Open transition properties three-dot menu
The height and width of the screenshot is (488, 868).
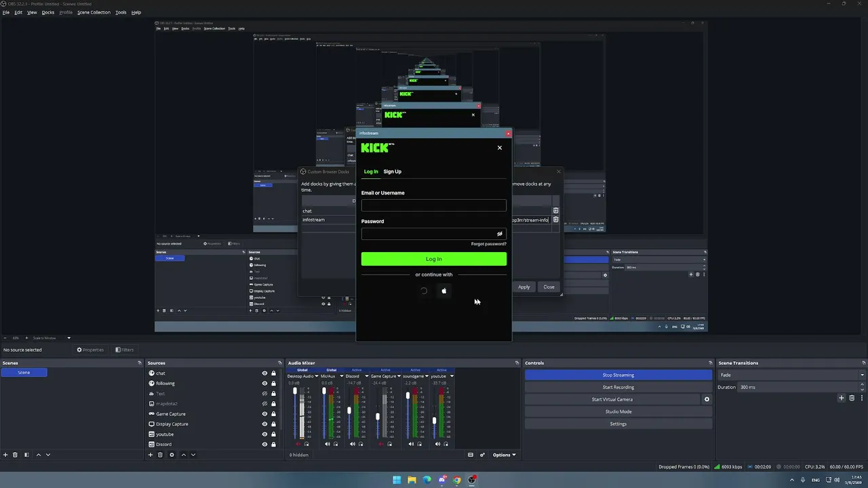click(x=862, y=398)
